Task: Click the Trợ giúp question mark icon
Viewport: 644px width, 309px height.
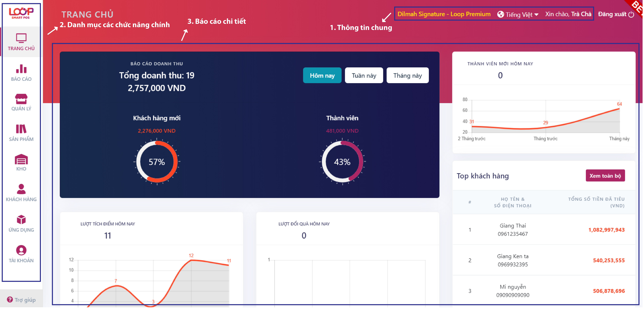Action: [x=10, y=300]
